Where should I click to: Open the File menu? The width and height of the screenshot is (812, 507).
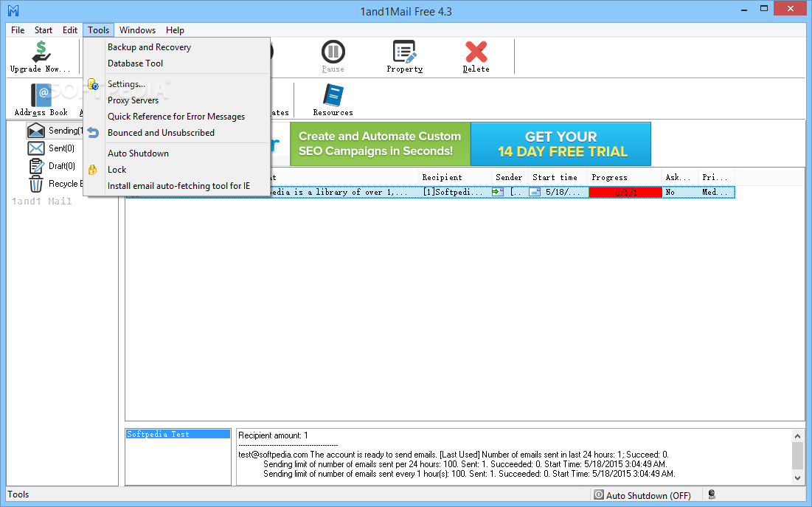pos(18,30)
